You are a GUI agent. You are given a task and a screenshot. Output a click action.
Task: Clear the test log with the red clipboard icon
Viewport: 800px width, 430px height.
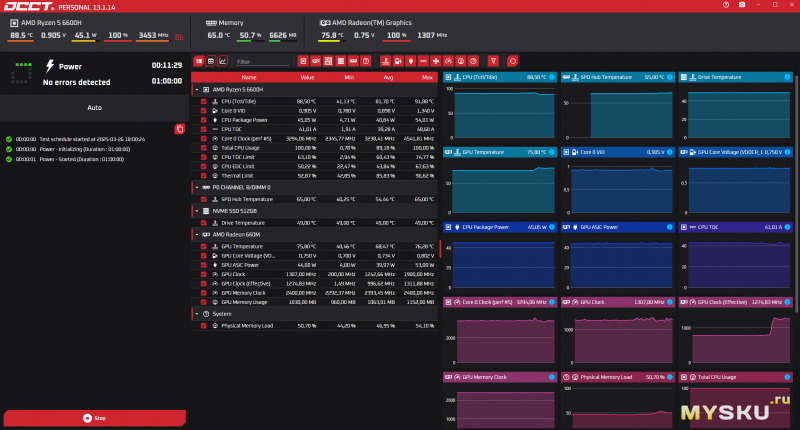(180, 129)
